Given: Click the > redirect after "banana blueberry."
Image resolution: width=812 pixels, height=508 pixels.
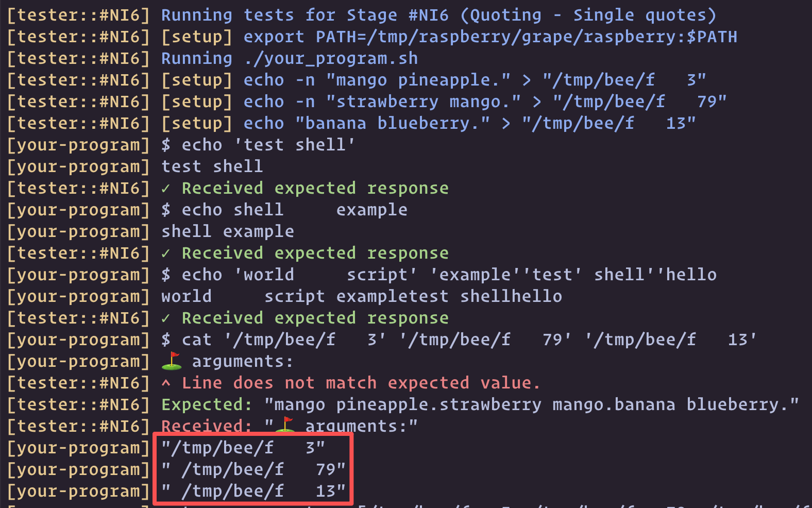Looking at the screenshot, I should (x=505, y=124).
